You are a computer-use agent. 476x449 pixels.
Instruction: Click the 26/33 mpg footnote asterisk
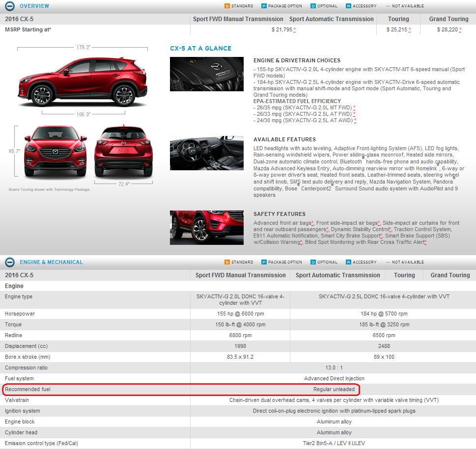click(x=354, y=114)
